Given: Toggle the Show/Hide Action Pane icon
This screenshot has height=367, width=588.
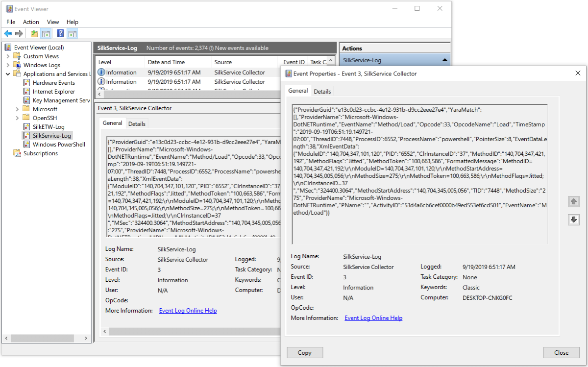Looking at the screenshot, I should (x=73, y=34).
